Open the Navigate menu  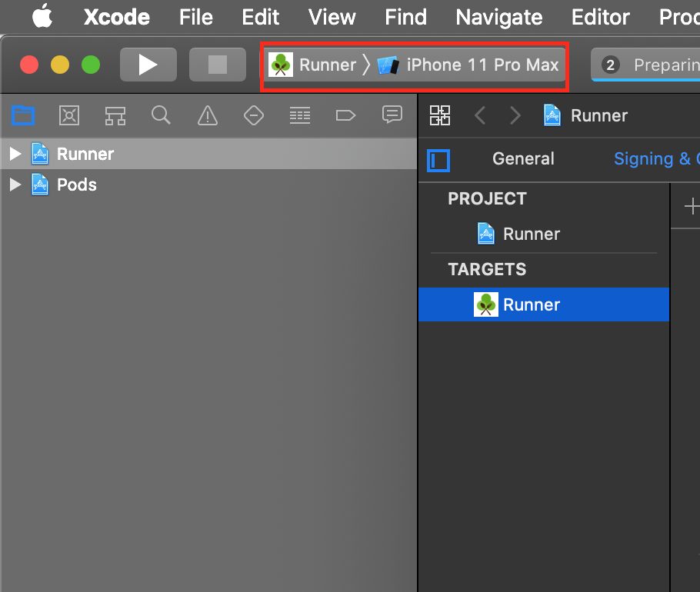click(x=498, y=17)
